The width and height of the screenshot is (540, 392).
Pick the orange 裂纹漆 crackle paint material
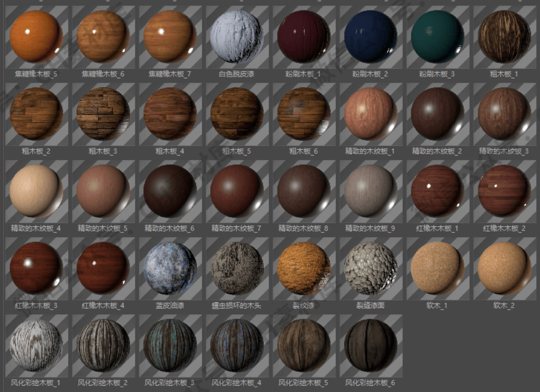pos(303,268)
